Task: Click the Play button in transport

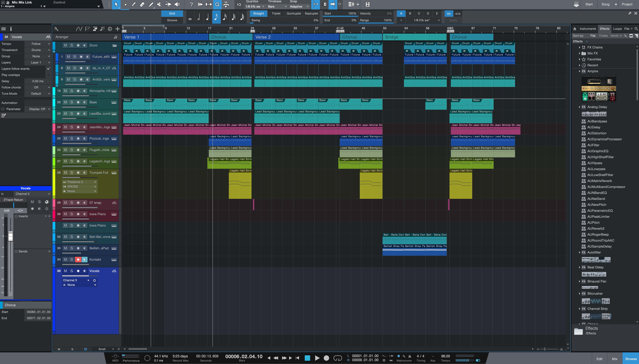Action: [317, 358]
